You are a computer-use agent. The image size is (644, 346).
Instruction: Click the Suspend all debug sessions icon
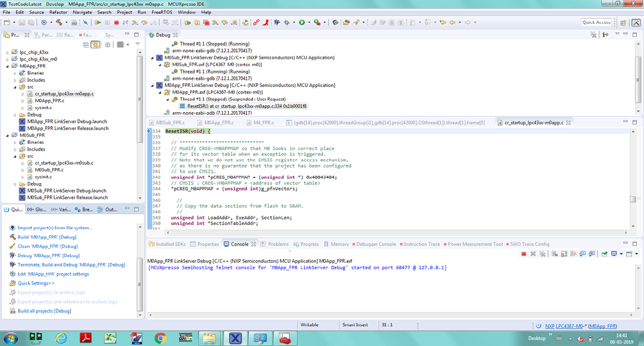click(197, 23)
